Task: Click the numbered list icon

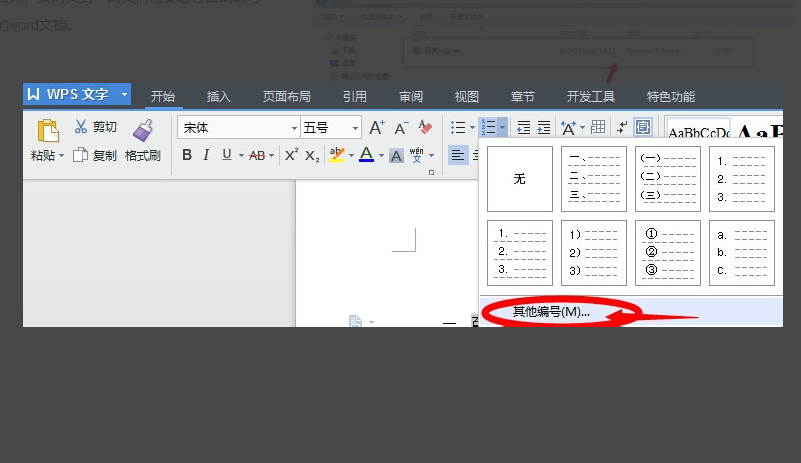Action: (x=489, y=127)
